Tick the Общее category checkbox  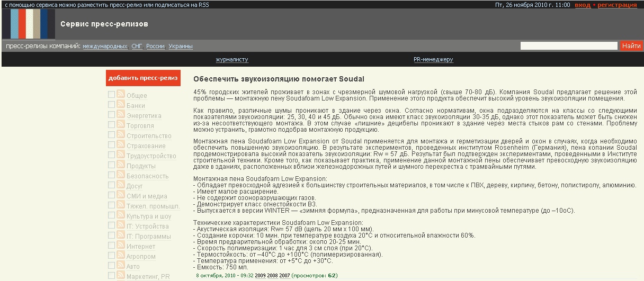111,95
